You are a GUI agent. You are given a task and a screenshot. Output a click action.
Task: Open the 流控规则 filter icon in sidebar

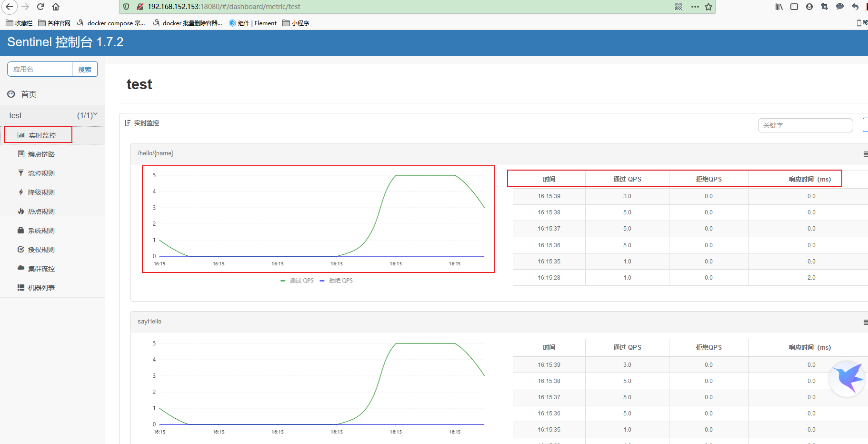[21, 173]
